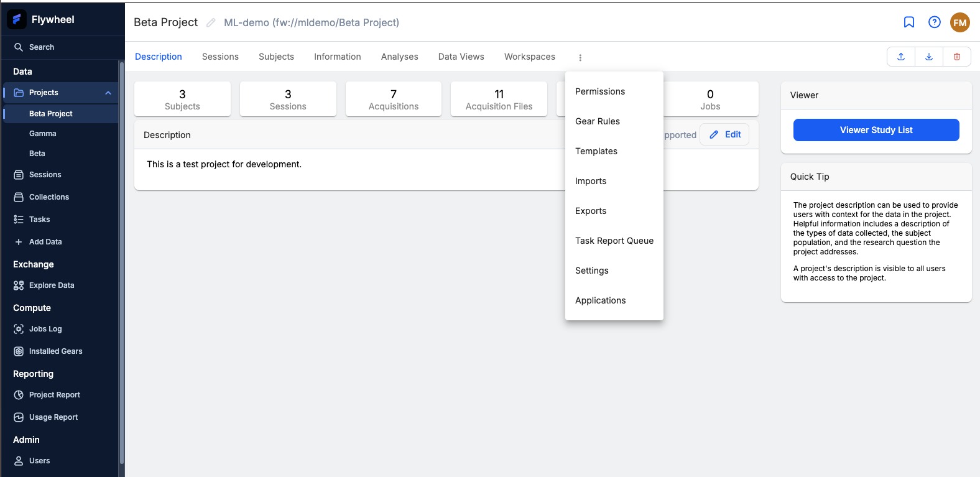Click the red trash delete icon

(957, 57)
